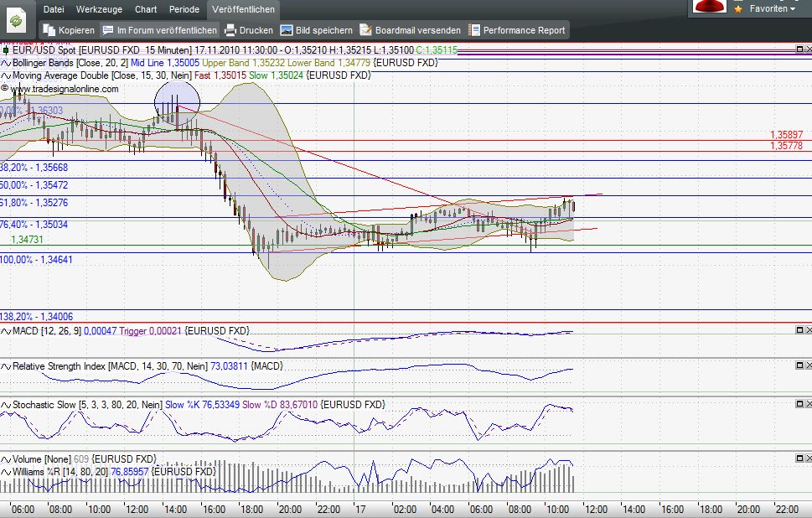
Task: Toggle the Williams %R panel wave icon
Action: [5, 472]
